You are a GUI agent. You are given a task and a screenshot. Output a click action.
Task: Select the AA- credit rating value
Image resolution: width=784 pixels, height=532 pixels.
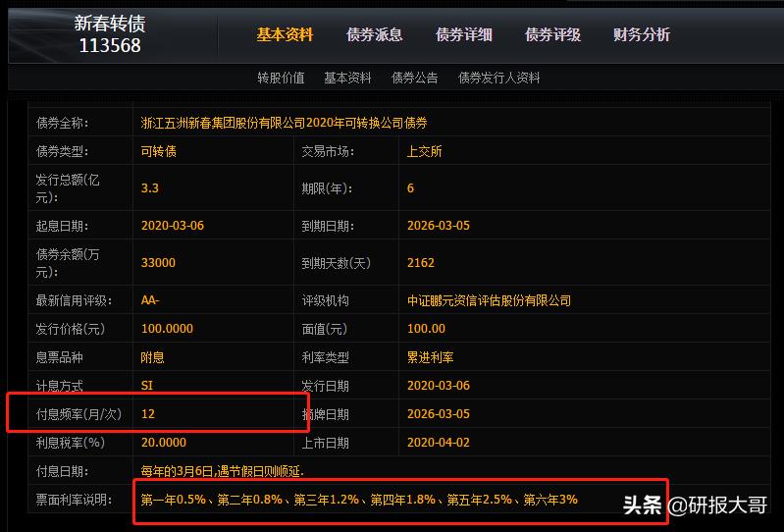point(152,300)
